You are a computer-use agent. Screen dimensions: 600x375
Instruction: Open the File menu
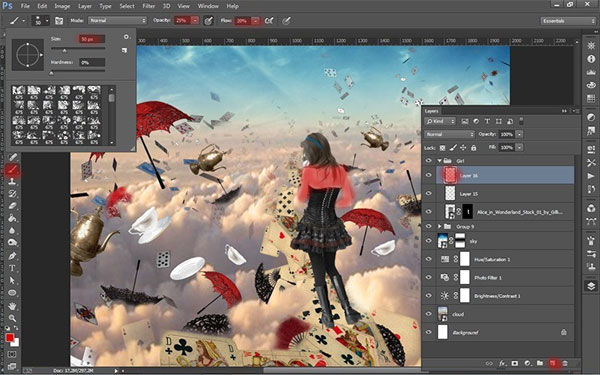coord(25,6)
